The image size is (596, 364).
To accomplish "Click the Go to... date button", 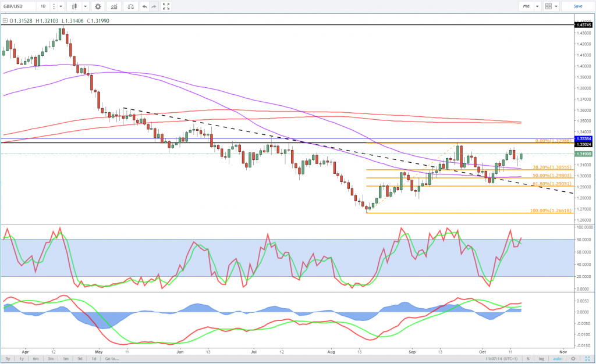I will pyautogui.click(x=112, y=359).
